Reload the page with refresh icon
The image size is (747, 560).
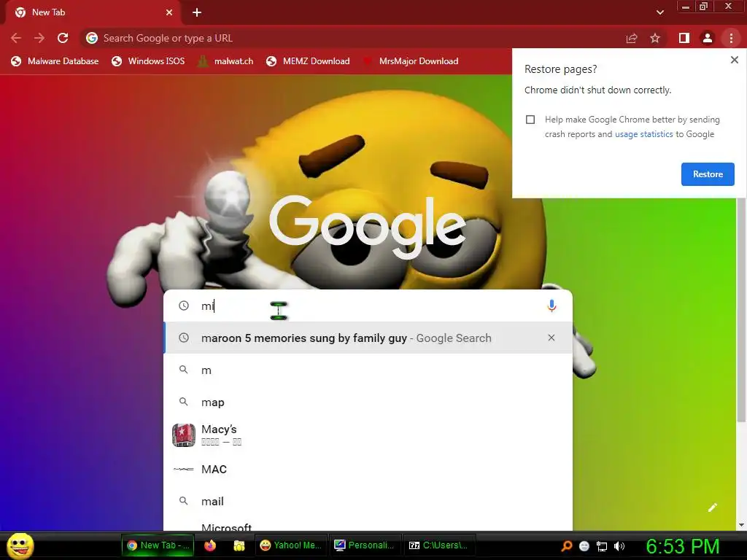point(63,38)
